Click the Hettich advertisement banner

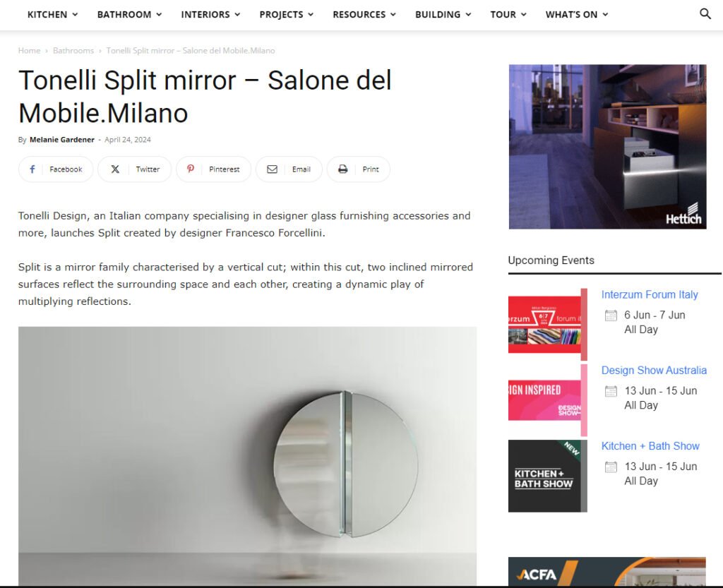pyautogui.click(x=607, y=147)
